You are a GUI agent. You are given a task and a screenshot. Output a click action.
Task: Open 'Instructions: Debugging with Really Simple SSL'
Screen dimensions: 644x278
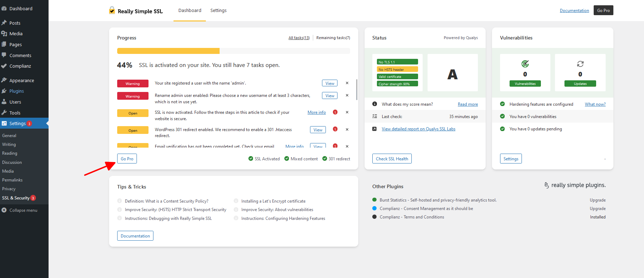point(168,218)
